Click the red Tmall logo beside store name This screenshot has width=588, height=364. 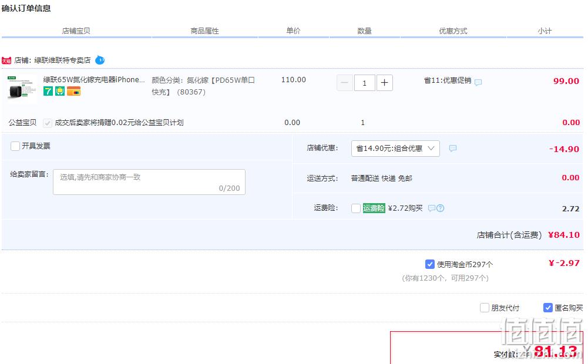click(6, 60)
